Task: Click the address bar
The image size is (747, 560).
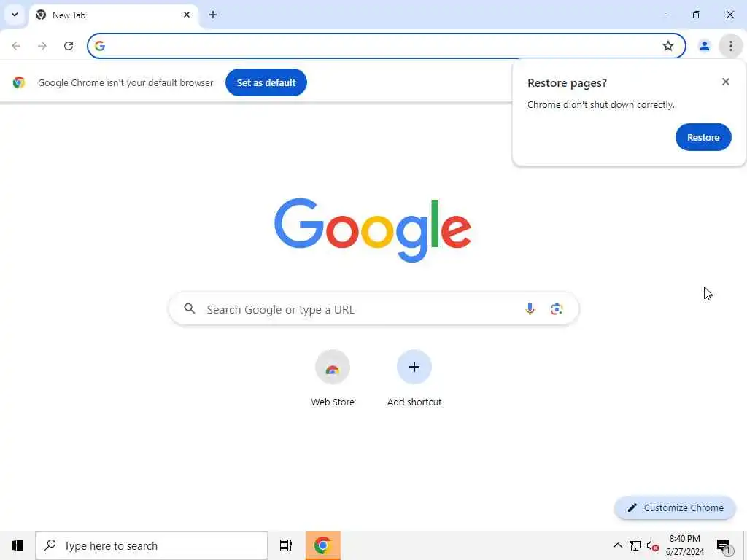Action: point(381,46)
